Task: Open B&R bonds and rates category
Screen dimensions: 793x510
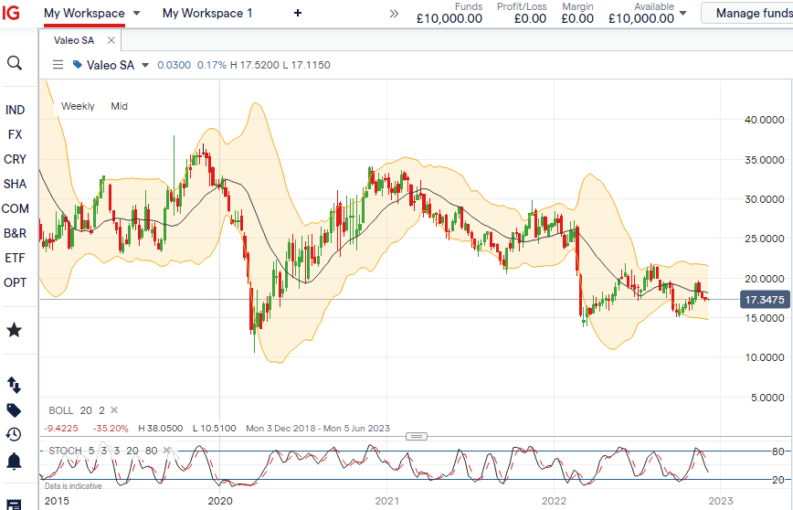Action: point(15,233)
